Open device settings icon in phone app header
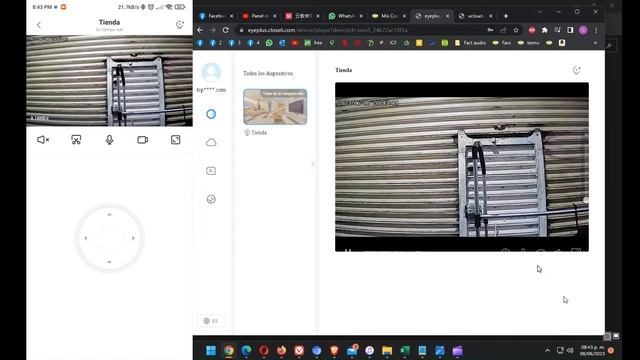The image size is (640, 360). coord(180,24)
